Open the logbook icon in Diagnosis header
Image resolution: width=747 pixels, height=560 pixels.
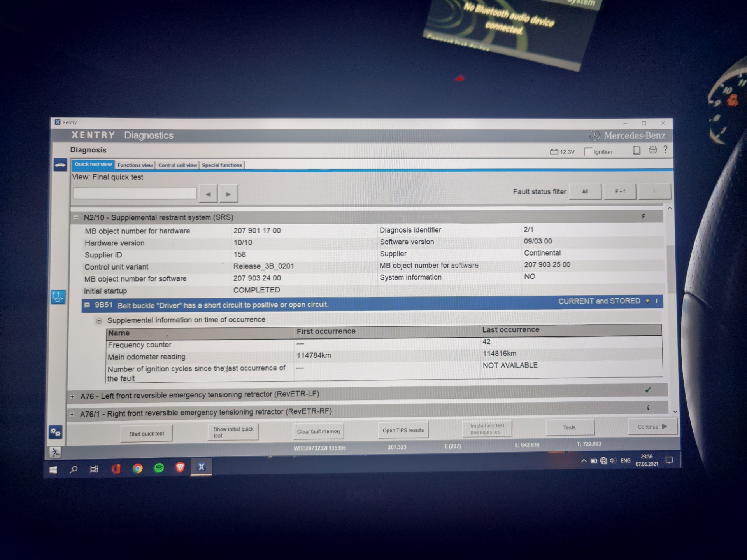pos(637,150)
